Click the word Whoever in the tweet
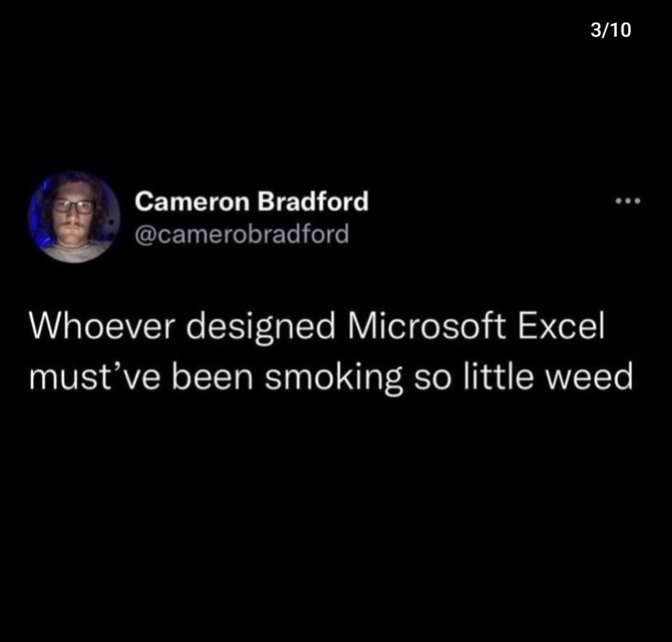The height and width of the screenshot is (642, 672). [103, 325]
